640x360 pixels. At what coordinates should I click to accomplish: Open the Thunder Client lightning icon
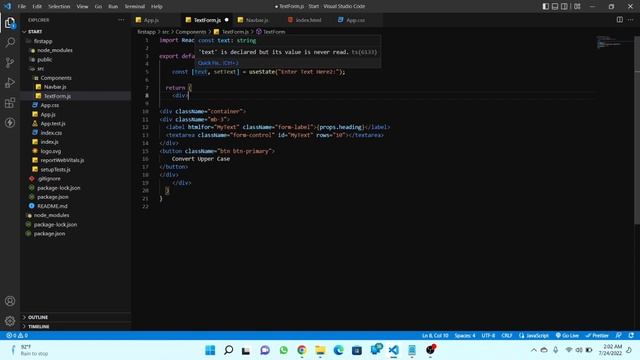(10, 122)
